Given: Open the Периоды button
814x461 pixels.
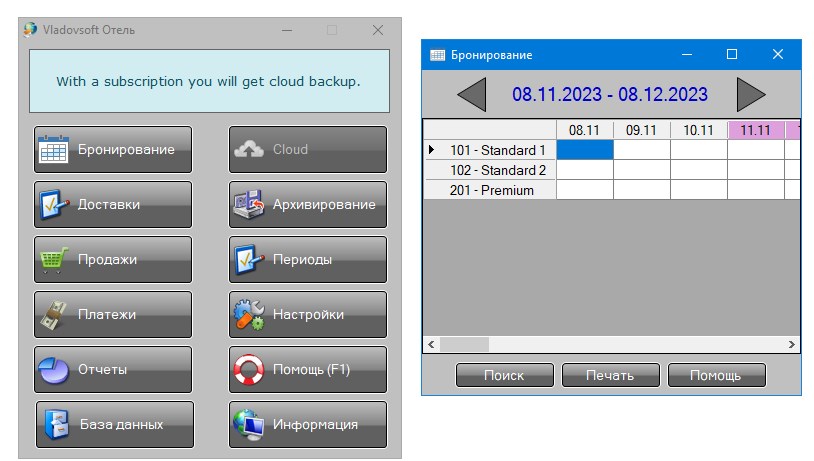Looking at the screenshot, I should tap(308, 260).
